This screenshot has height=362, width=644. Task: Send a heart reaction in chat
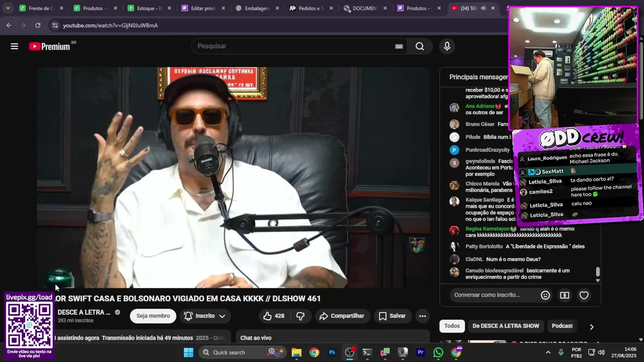click(584, 295)
